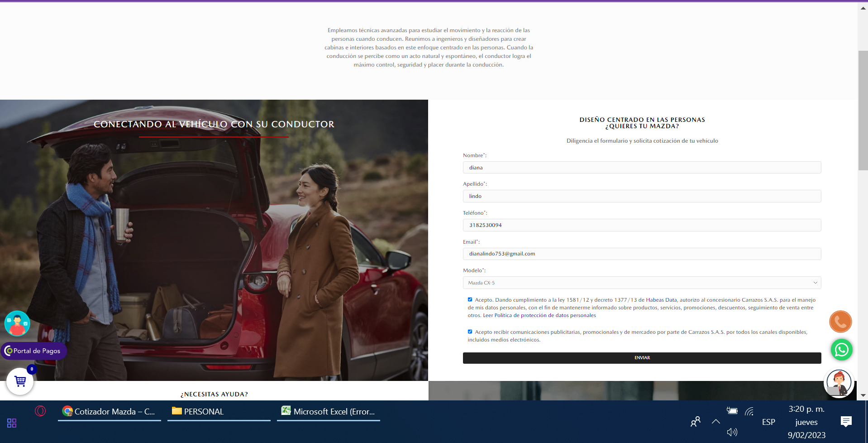This screenshot has width=868, height=443.
Task: Open the Wi-Fi network icon
Action: pos(749,411)
